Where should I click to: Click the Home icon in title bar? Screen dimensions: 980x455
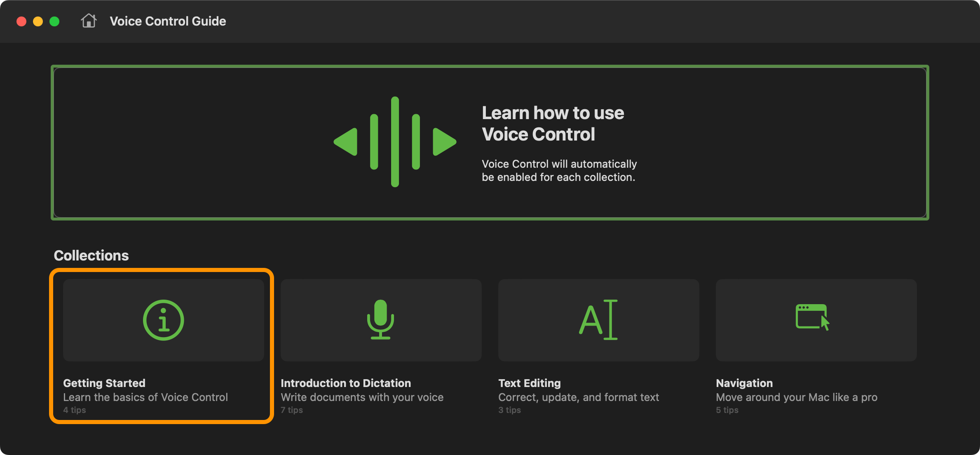(x=89, y=21)
